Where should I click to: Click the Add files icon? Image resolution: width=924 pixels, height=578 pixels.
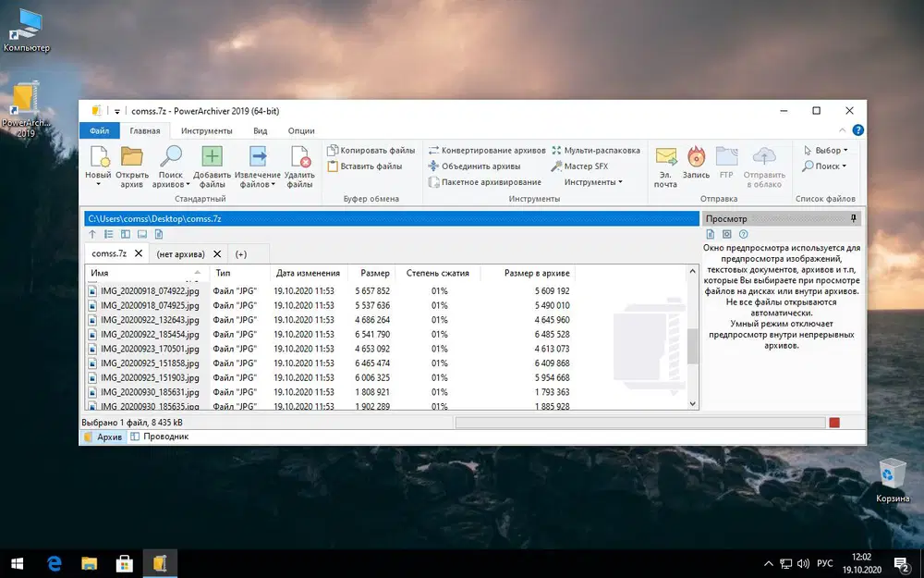point(213,156)
